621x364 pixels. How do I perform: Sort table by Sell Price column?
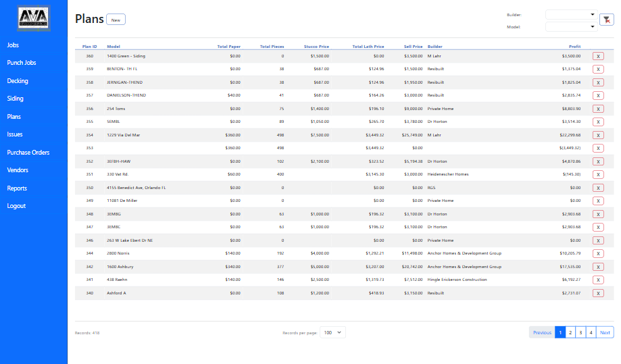click(413, 47)
